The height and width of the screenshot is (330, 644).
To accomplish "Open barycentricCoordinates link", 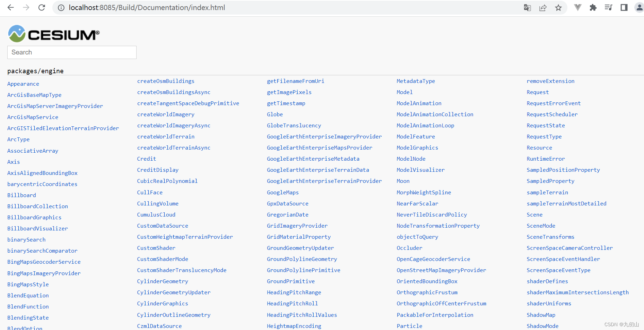I will coord(42,184).
